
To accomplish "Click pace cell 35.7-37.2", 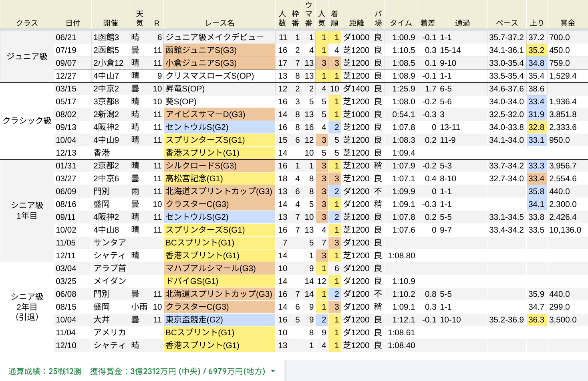I will (x=507, y=37).
